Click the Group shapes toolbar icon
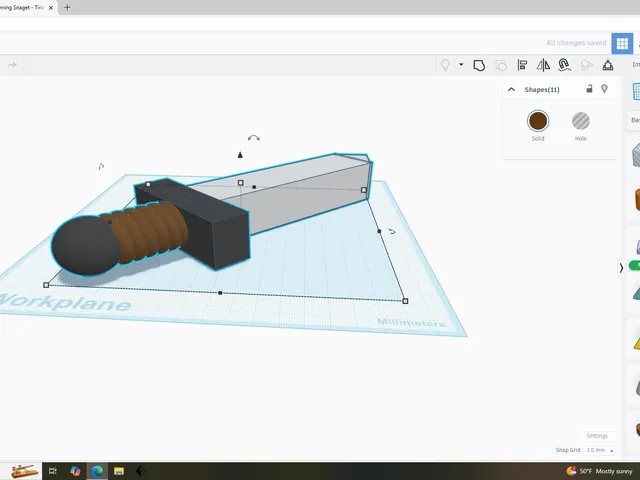The image size is (640, 480). coord(479,65)
